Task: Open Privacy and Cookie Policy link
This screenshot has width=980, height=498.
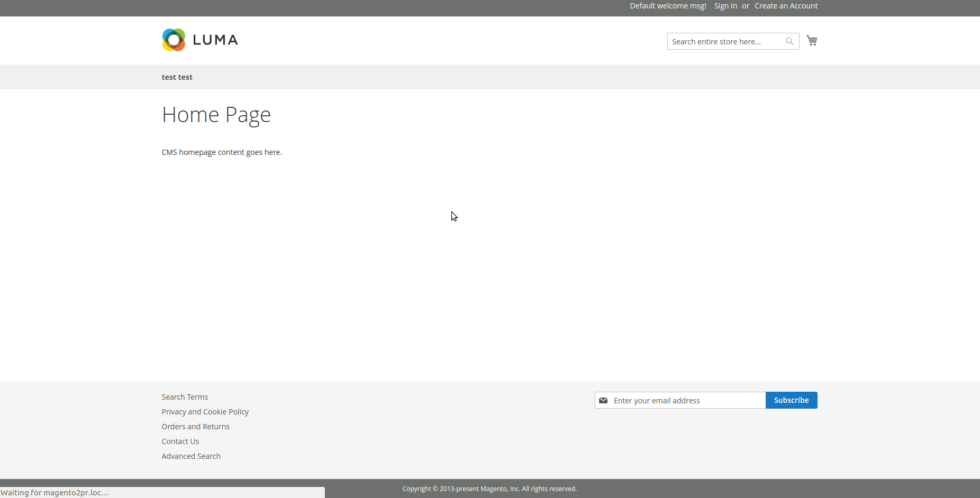Action: coord(205,412)
